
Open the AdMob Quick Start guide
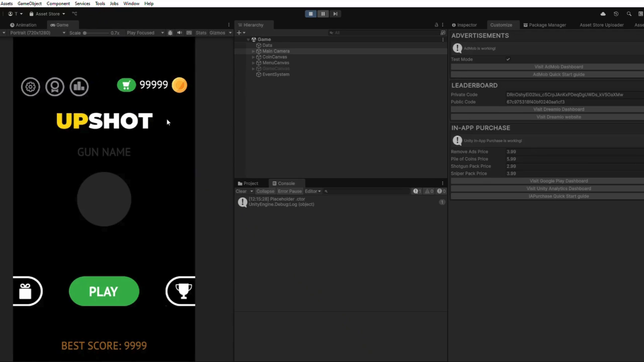pos(558,74)
